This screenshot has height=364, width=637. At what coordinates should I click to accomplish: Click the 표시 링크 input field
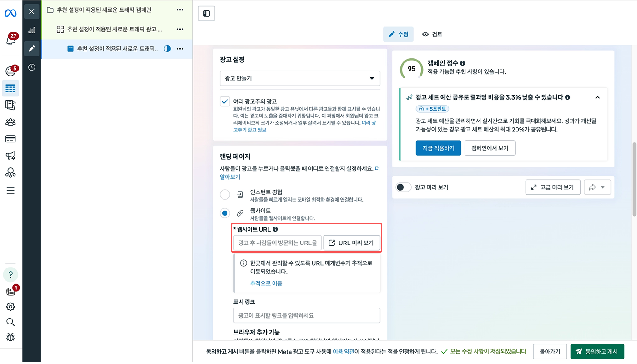point(306,315)
